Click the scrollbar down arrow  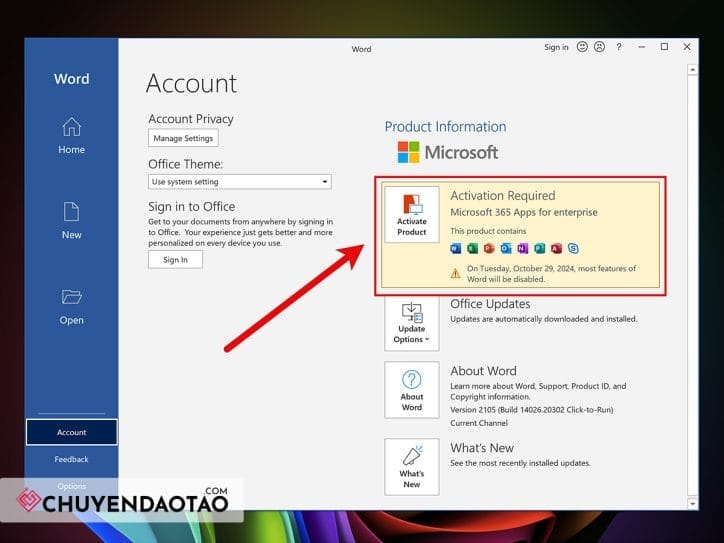(692, 503)
